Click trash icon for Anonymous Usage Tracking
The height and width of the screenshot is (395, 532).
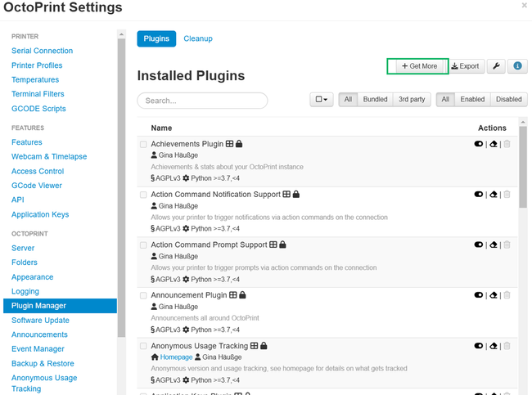507,346
